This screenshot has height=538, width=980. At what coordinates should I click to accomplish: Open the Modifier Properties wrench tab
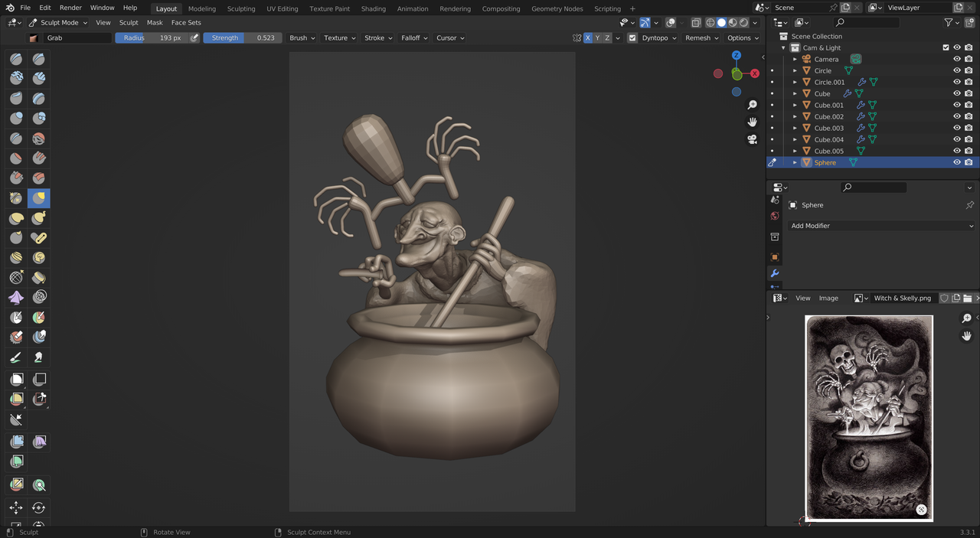point(775,274)
